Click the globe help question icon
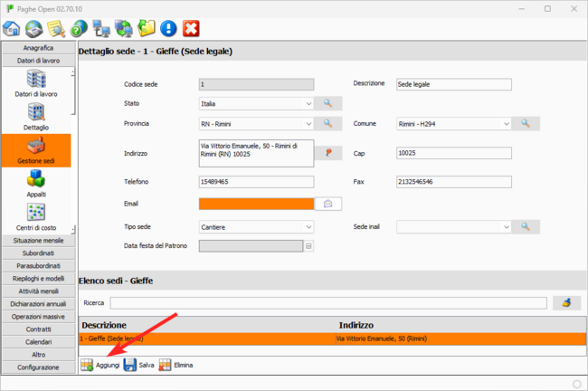The image size is (588, 391). click(79, 29)
